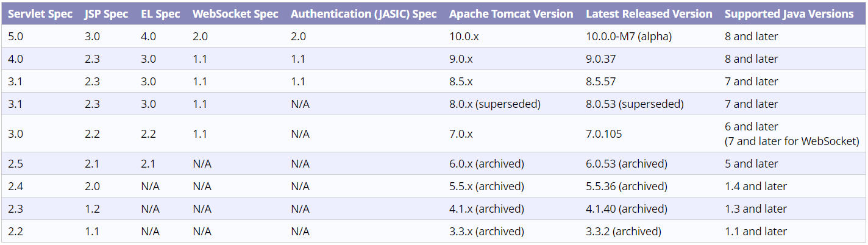Click the WebSocket Spec column header

pyautogui.click(x=235, y=13)
